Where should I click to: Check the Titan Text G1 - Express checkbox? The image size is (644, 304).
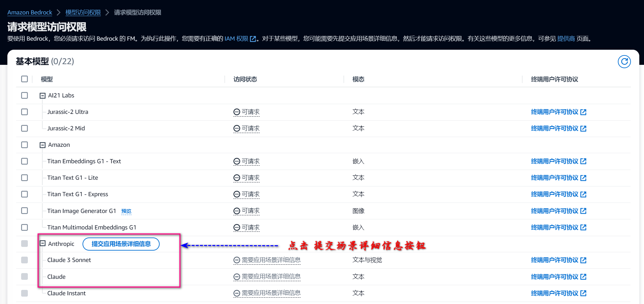tap(24, 194)
